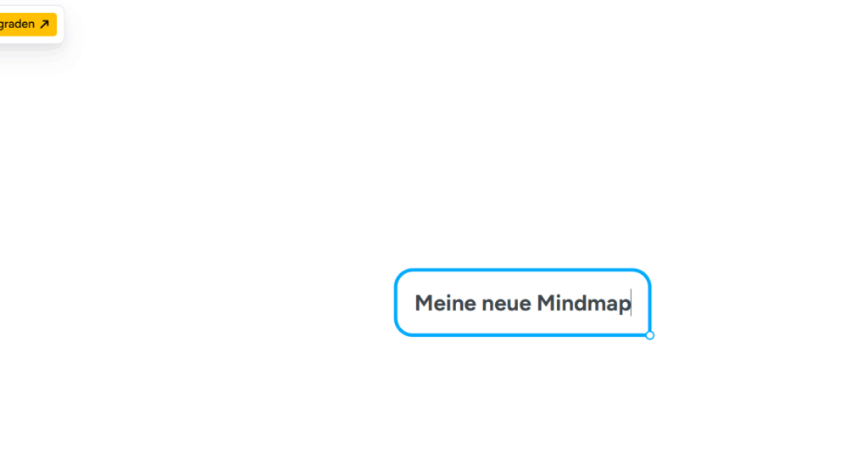The image size is (868, 459).
Task: Click the yellow Upgraden button
Action: coord(28,25)
